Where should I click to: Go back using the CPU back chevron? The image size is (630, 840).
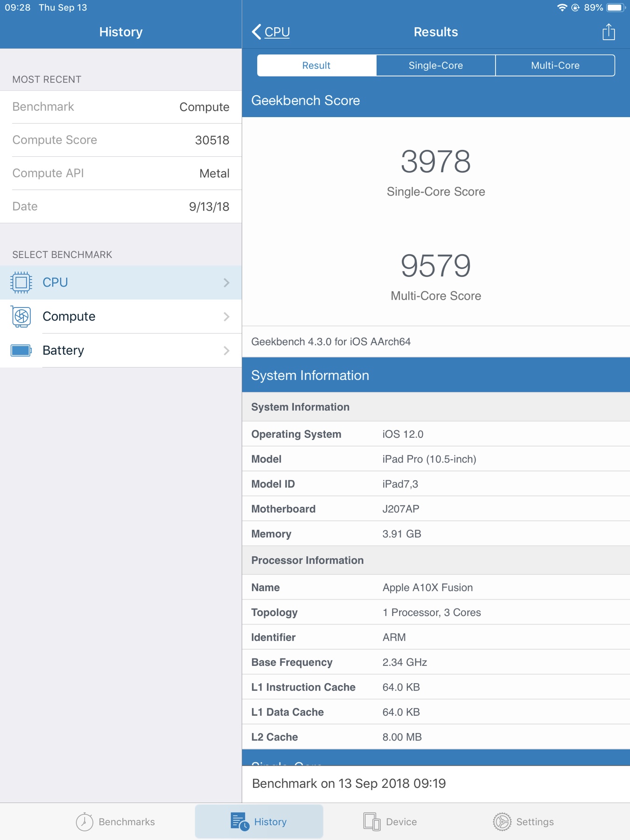click(256, 32)
